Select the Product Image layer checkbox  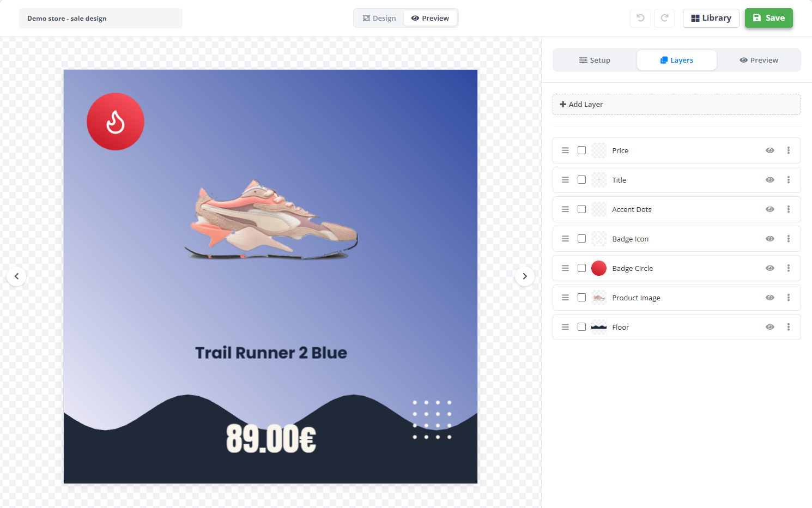(582, 298)
